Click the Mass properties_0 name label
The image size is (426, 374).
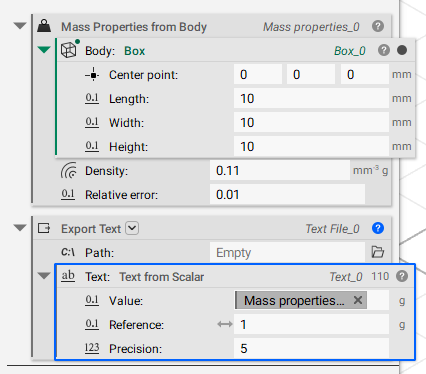pos(311,27)
